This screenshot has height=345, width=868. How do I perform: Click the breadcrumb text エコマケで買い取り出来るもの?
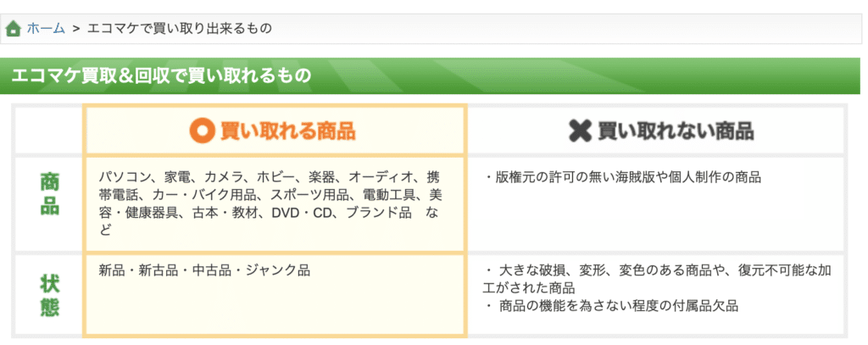180,28
